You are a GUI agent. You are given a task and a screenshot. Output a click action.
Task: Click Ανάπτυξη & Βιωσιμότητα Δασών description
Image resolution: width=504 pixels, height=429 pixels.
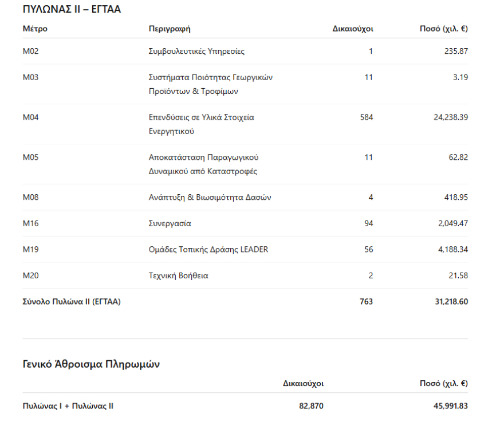[x=210, y=198]
